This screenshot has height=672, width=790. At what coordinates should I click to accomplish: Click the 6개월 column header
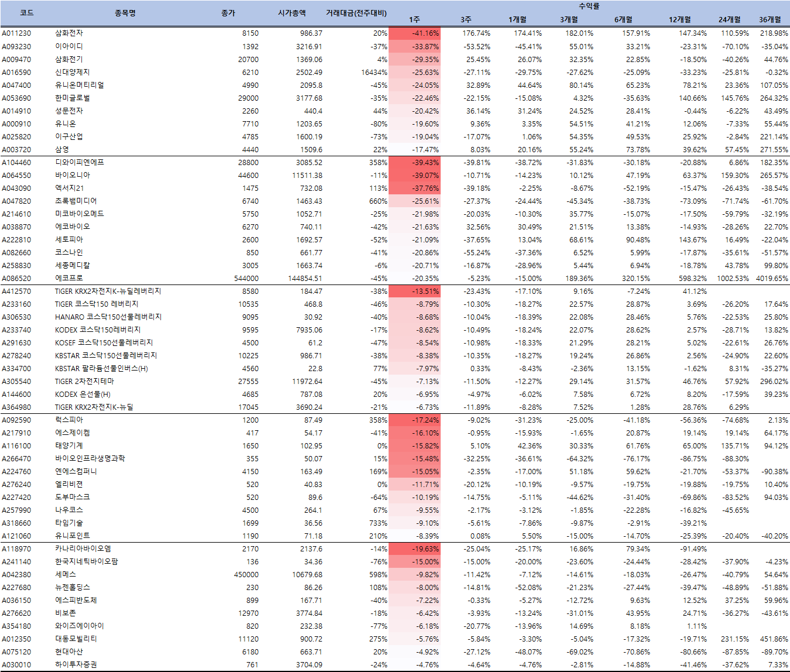623,20
